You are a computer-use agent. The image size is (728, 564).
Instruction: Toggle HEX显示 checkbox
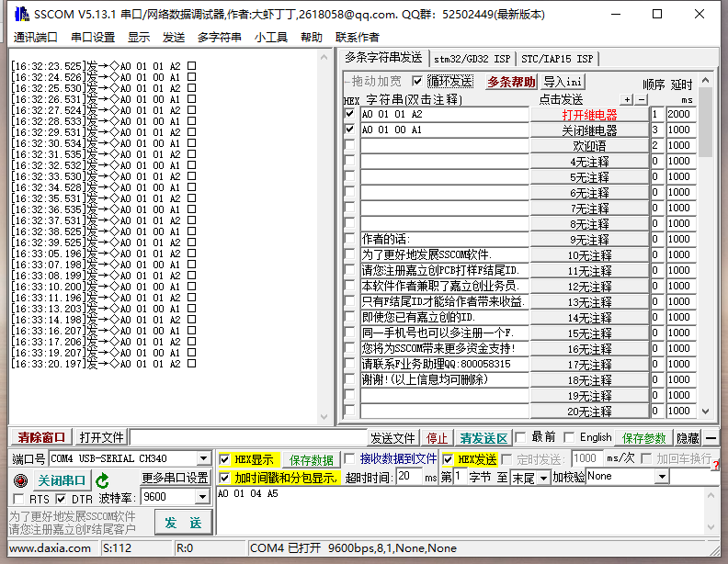[224, 459]
